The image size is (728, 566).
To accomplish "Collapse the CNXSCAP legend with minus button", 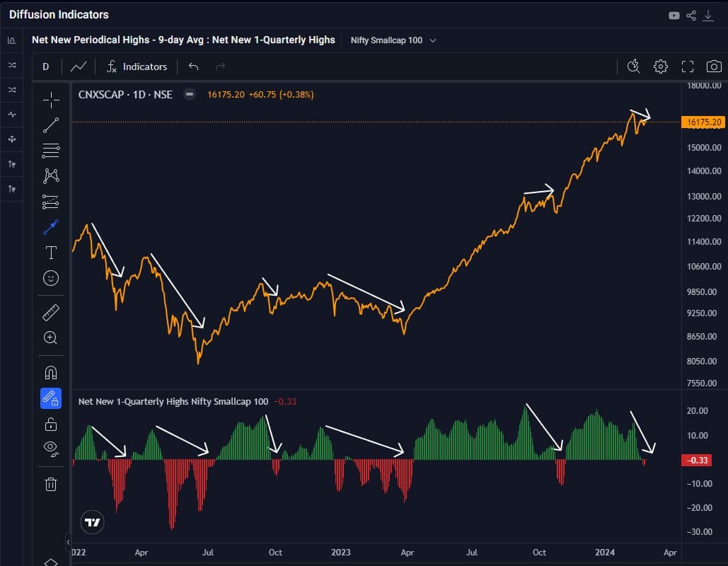I will click(189, 94).
